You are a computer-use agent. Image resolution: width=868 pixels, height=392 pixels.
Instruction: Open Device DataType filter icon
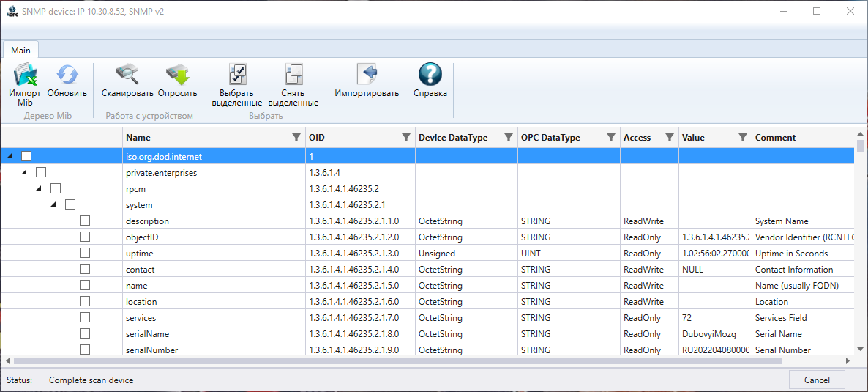(x=508, y=138)
